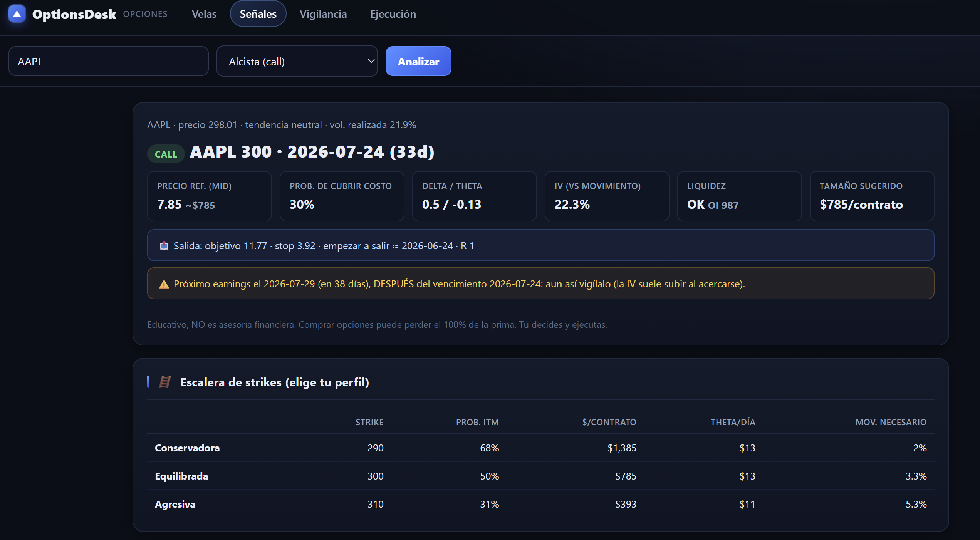This screenshot has width=980, height=540.
Task: Click the yellow warning triangle icon
Action: coord(164,284)
